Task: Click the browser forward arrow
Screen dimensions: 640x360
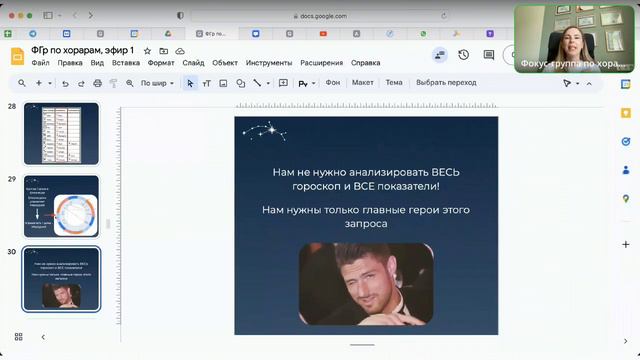Action: pos(90,16)
